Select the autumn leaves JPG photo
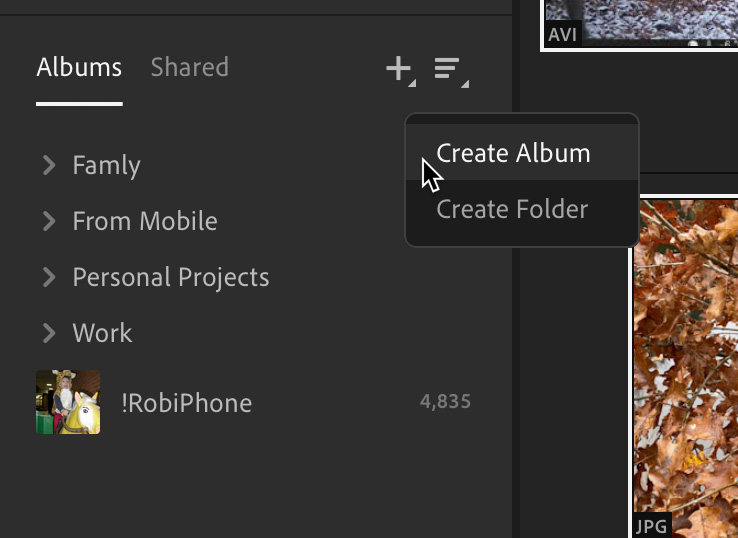738x538 pixels. click(688, 360)
